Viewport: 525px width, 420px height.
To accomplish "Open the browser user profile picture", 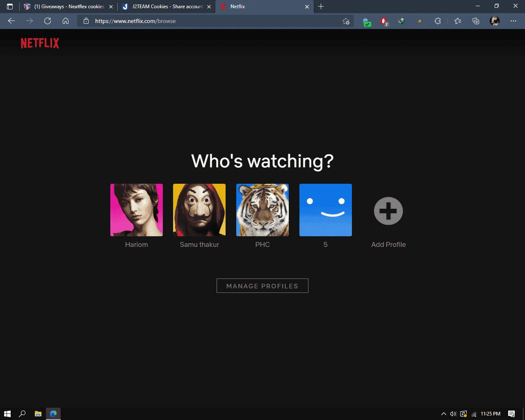I will (495, 21).
